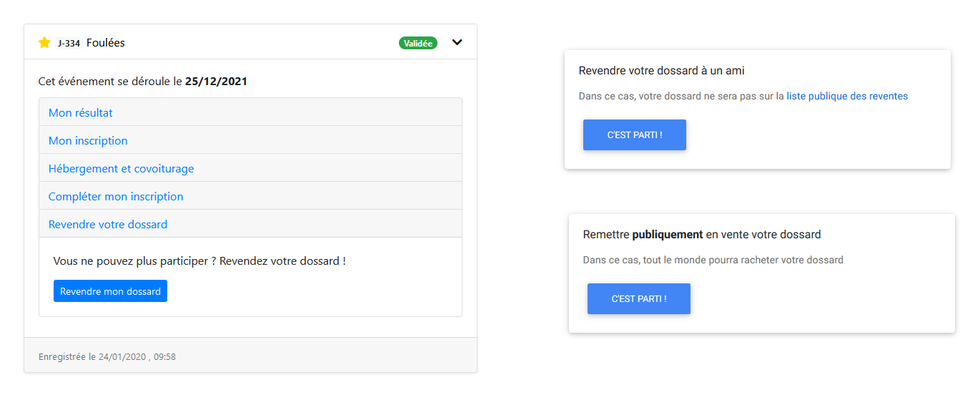Click the event date 25/12/2021

coord(216,82)
